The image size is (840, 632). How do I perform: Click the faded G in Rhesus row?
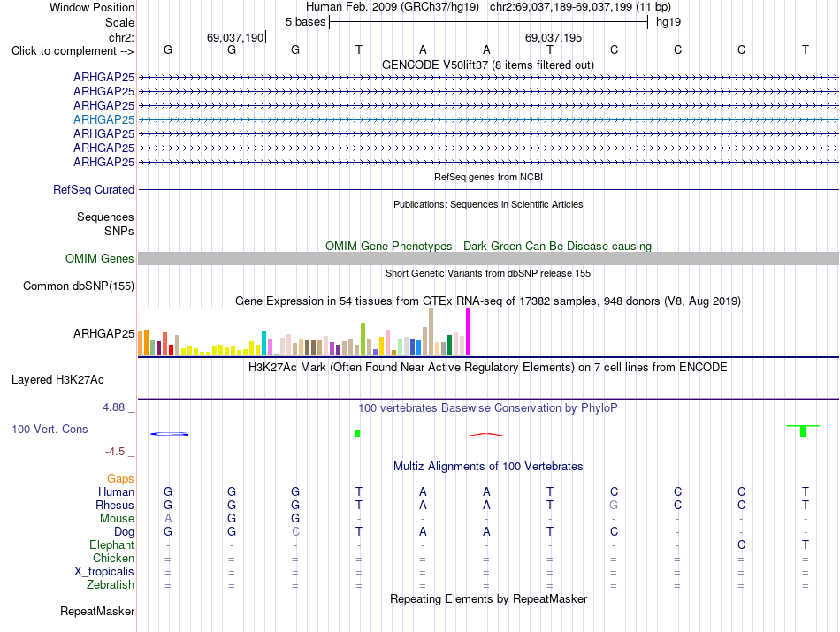pos(614,505)
